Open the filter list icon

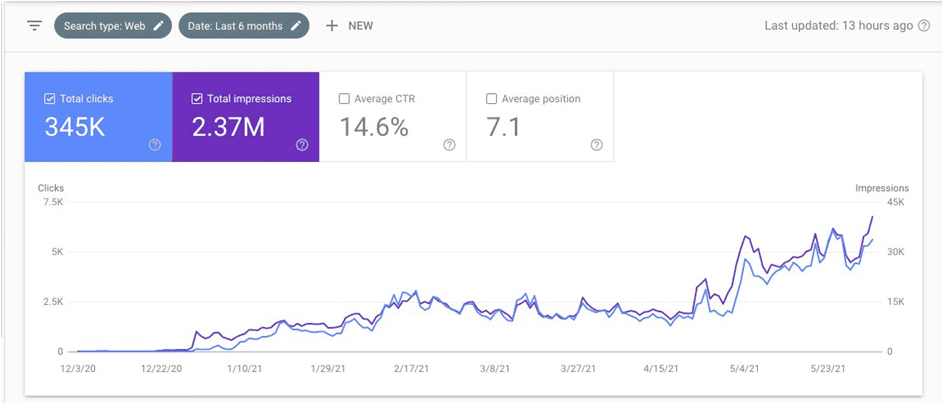click(x=35, y=25)
